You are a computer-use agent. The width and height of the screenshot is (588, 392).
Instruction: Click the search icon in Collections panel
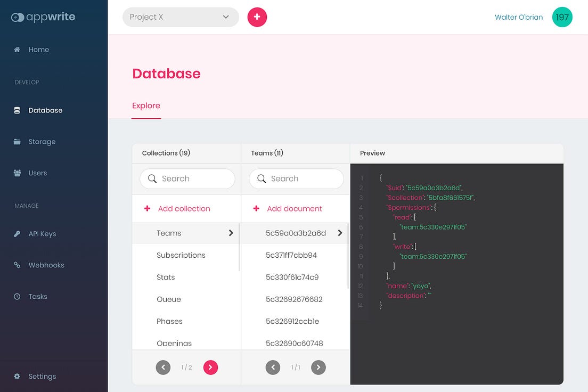click(152, 178)
